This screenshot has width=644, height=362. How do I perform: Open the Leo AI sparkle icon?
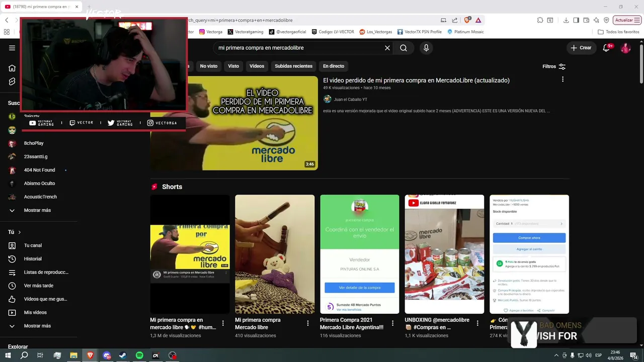point(596,20)
